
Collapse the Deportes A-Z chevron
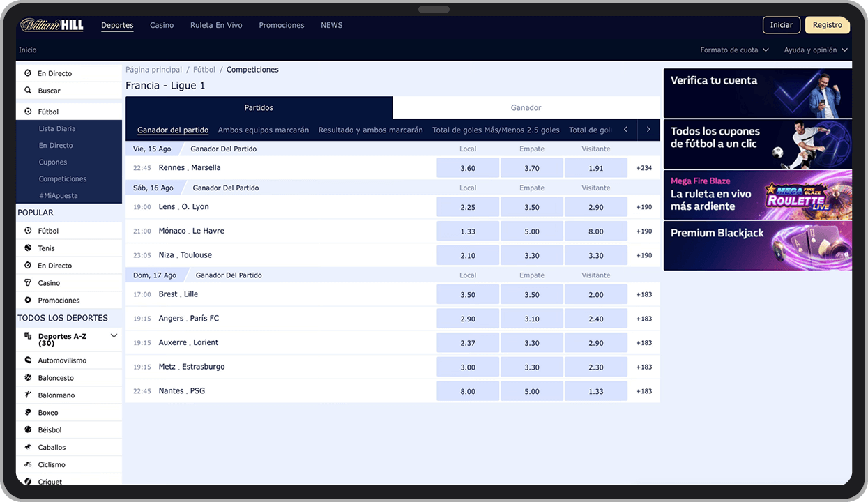point(114,336)
